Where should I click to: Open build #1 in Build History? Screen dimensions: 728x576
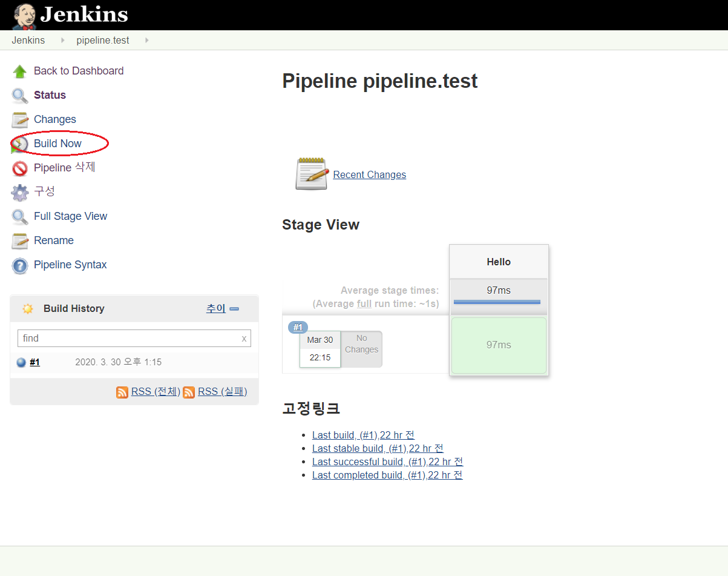tap(34, 362)
